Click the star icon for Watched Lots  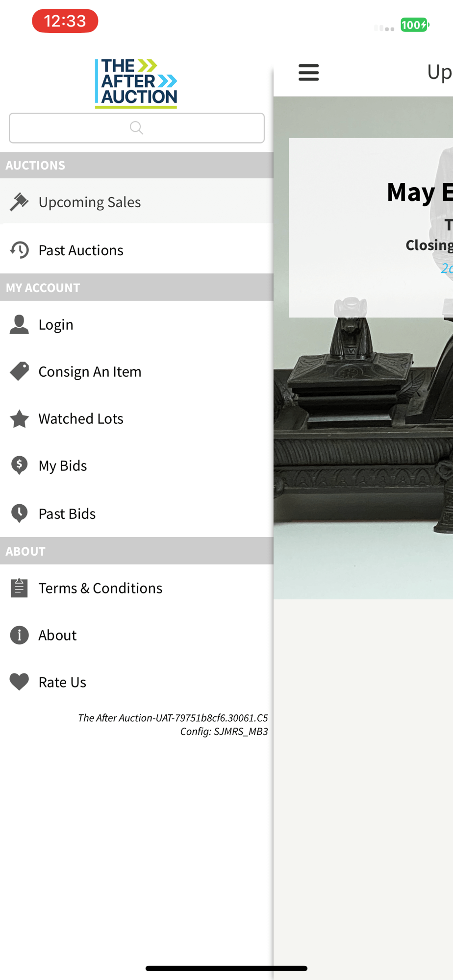coord(19,418)
